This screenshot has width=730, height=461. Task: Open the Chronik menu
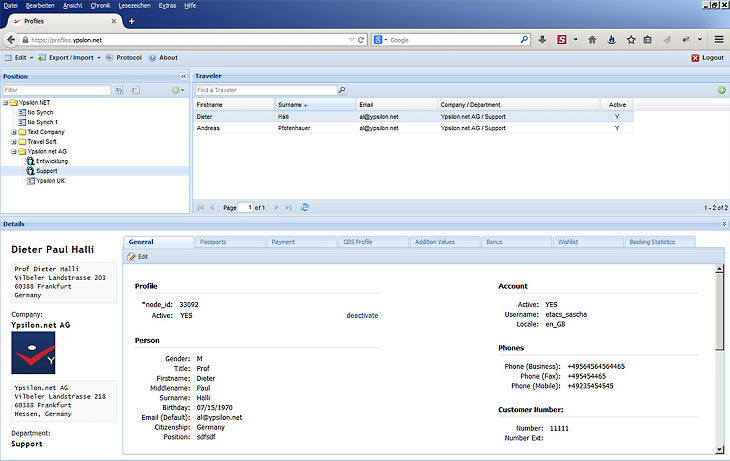101,6
